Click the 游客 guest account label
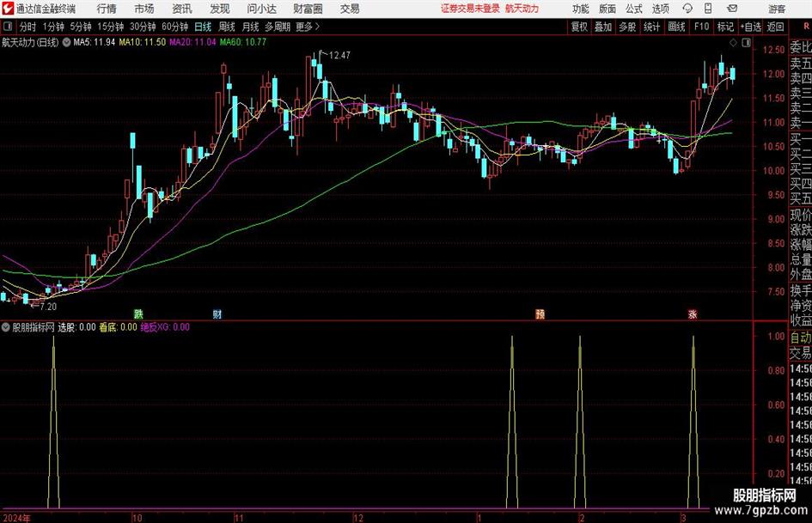 click(x=777, y=9)
